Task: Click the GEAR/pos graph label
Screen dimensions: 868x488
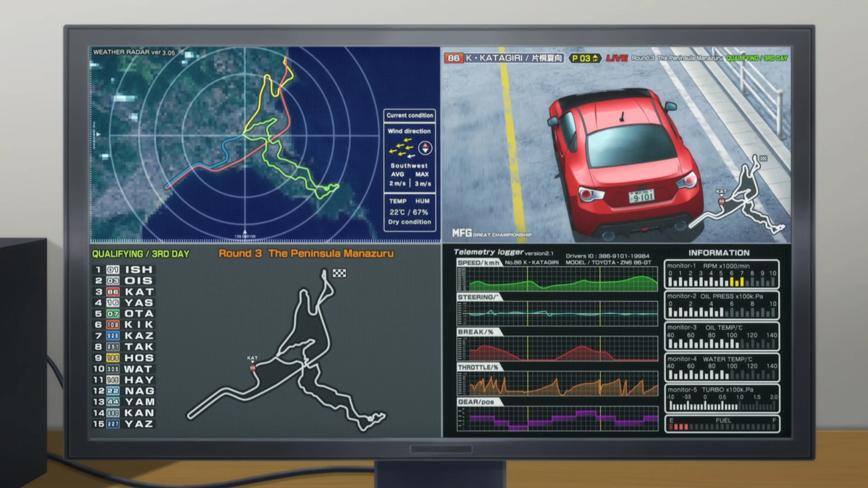Action: (x=476, y=402)
